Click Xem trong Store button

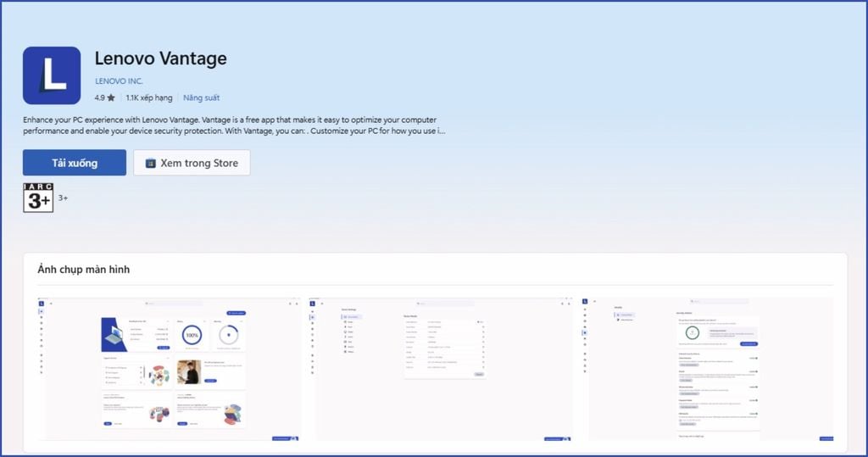(x=192, y=163)
